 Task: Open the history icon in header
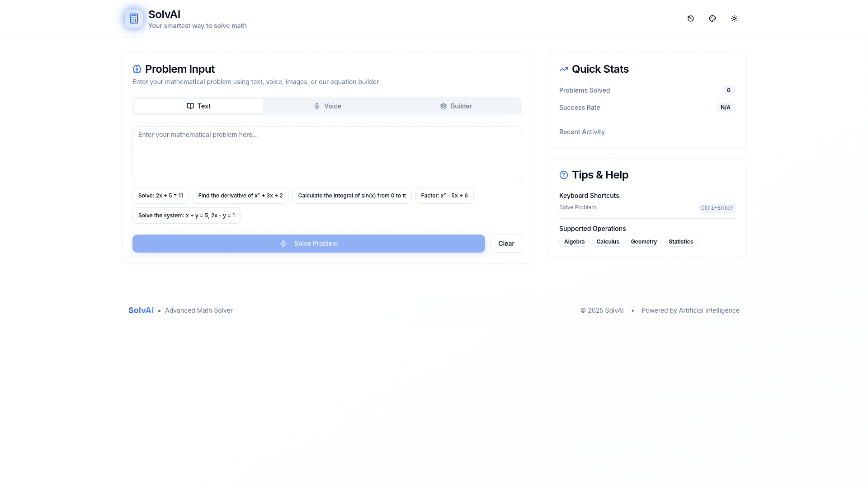pos(691,19)
